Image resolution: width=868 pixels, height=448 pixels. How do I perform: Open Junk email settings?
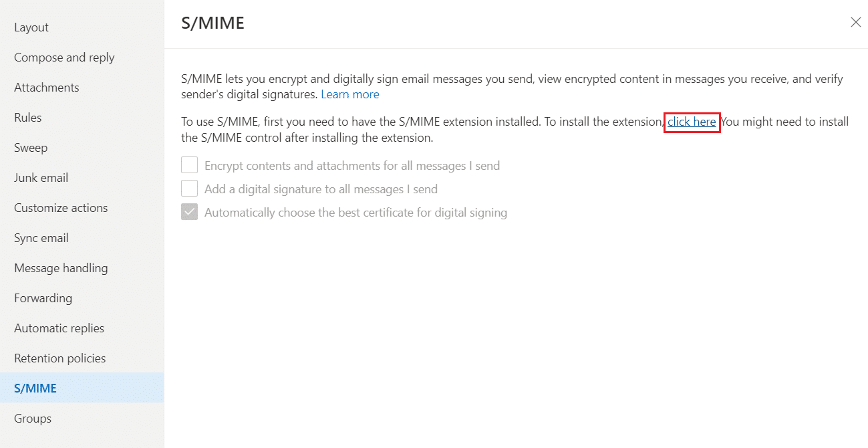(39, 177)
